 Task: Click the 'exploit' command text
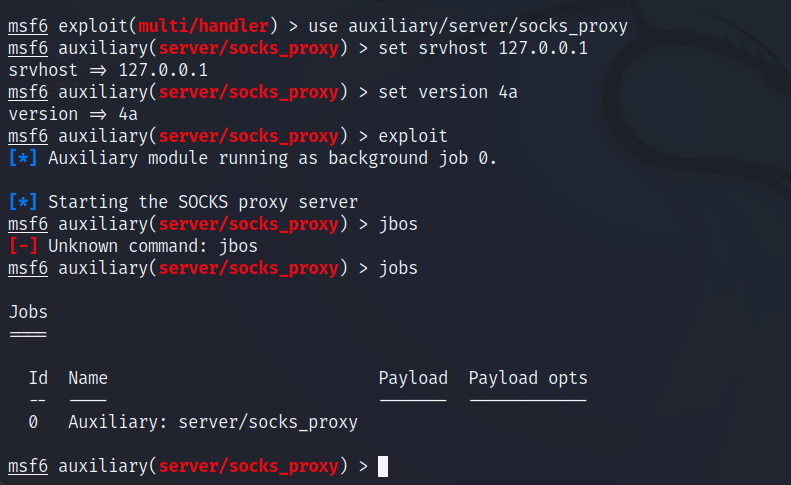(413, 136)
